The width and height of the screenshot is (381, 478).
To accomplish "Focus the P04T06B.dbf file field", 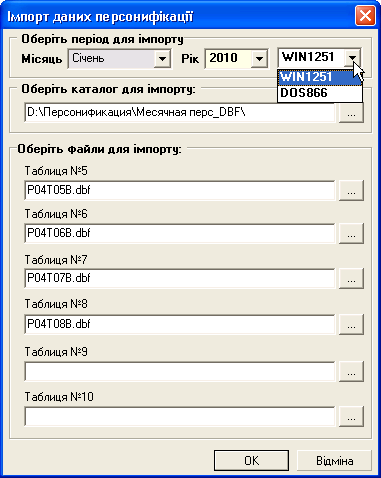I will [180, 233].
